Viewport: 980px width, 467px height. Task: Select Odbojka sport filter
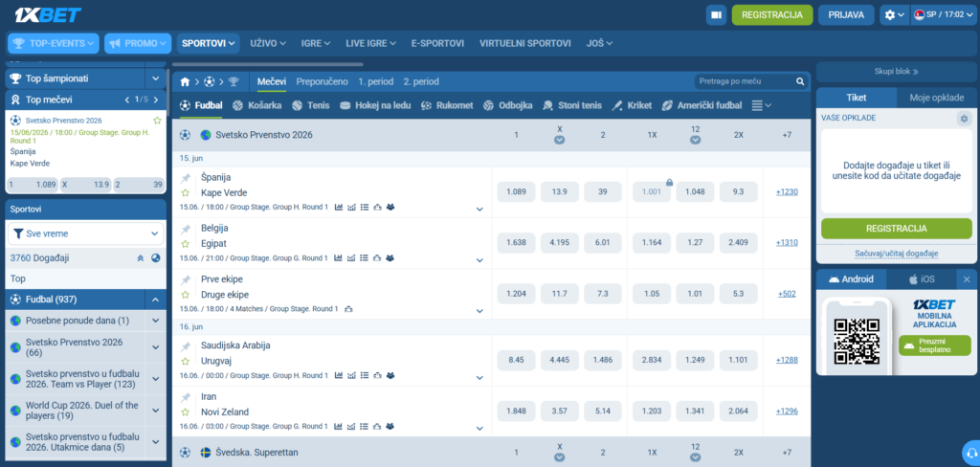507,105
